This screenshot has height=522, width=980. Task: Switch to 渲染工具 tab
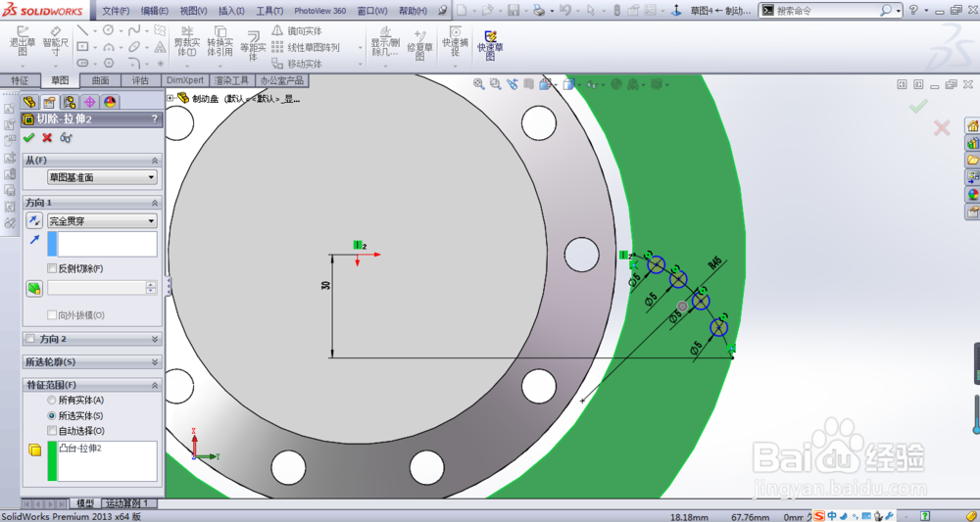[232, 80]
